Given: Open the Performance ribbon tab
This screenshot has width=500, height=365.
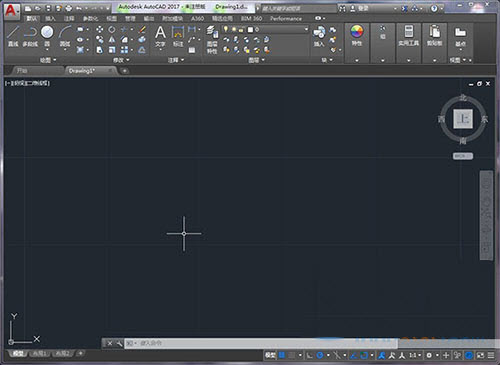Looking at the screenshot, I should pyautogui.click(x=286, y=19).
